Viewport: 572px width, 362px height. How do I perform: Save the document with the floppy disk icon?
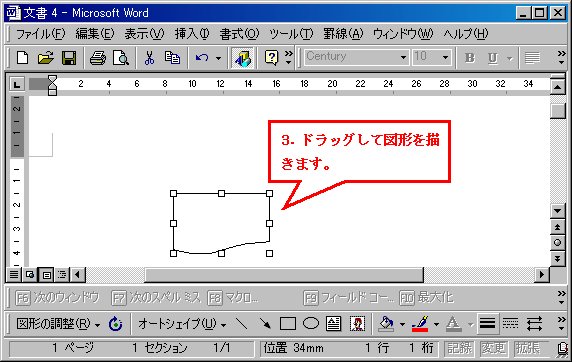(x=69, y=58)
